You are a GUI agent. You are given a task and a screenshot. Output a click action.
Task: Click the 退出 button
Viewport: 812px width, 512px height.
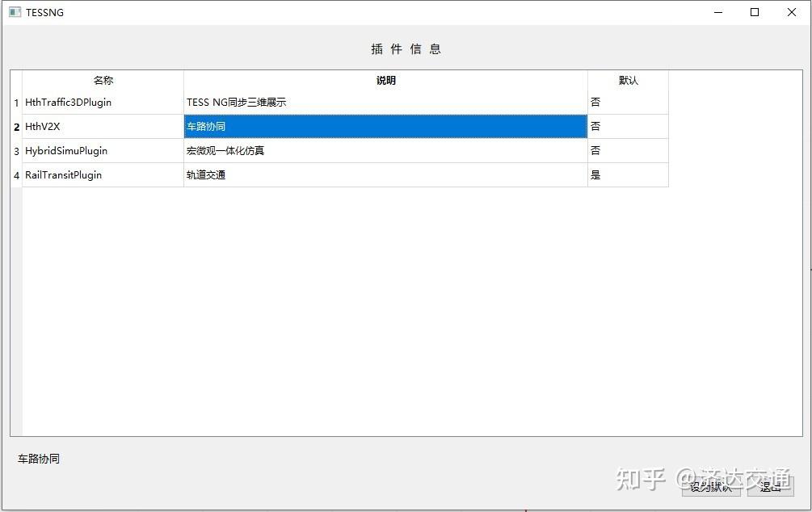(769, 486)
